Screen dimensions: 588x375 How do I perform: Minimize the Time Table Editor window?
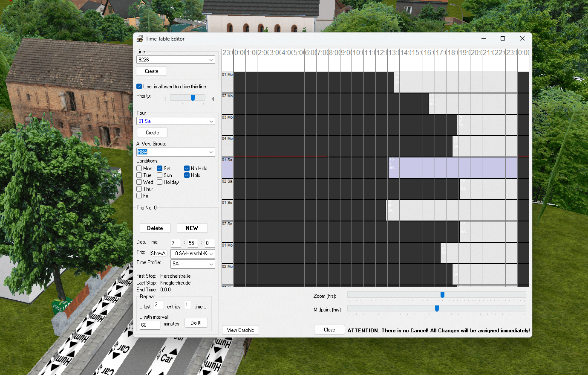click(x=484, y=38)
